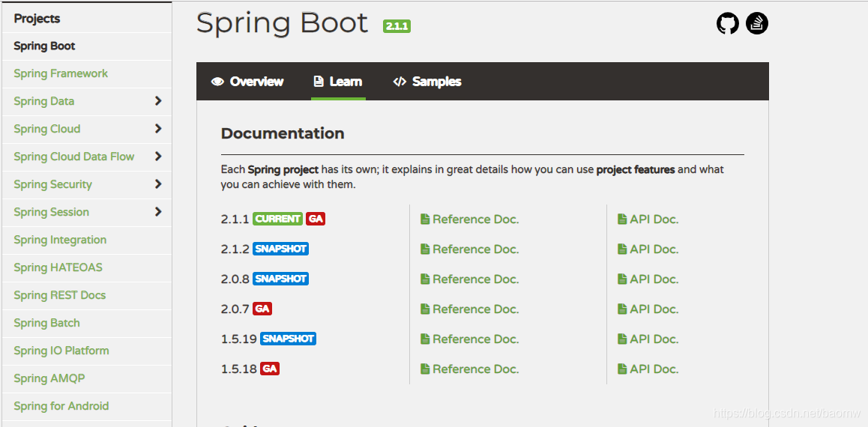Open API Doc. for 2.1.2 snapshot
868x427 pixels.
click(648, 249)
